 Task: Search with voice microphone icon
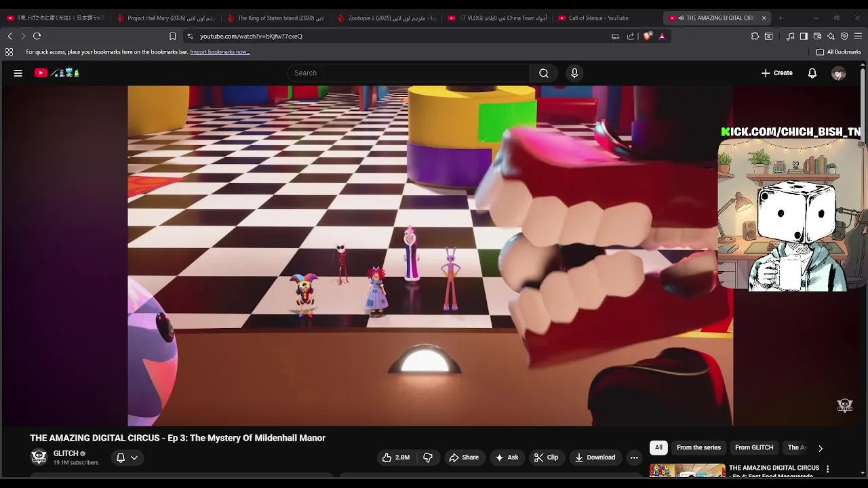click(x=574, y=73)
